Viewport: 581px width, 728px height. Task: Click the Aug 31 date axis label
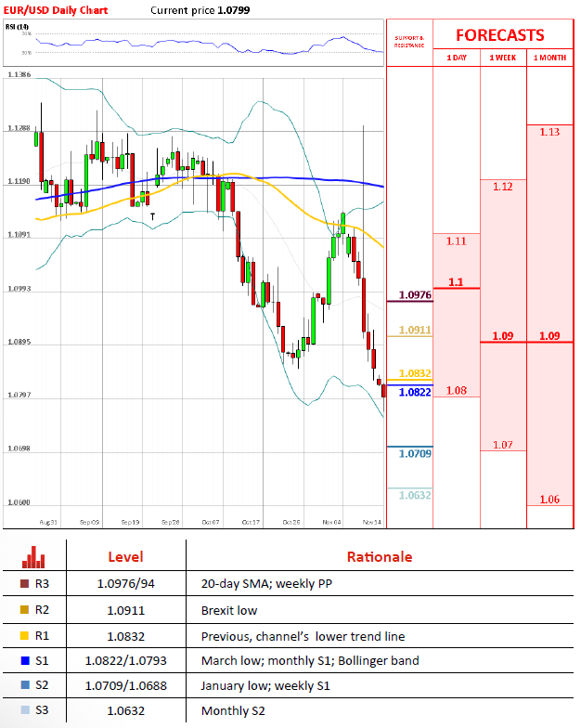(48, 522)
